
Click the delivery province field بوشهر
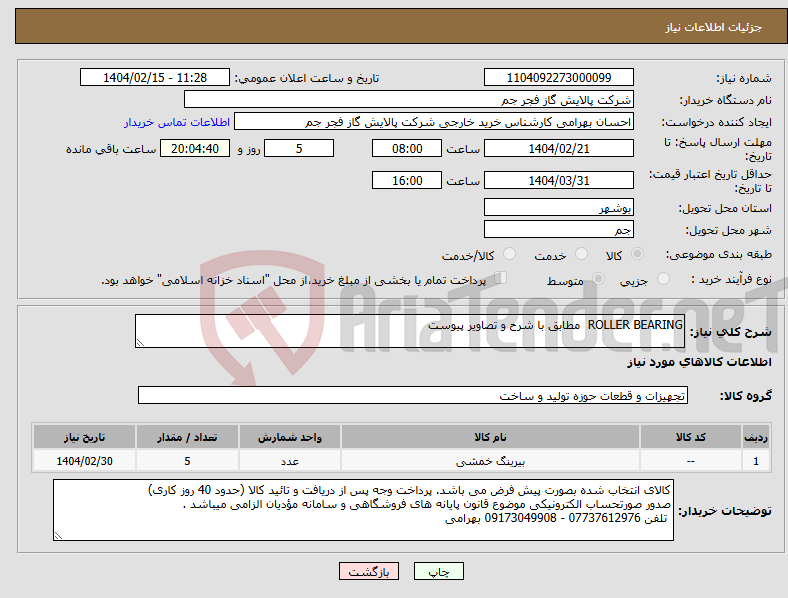pyautogui.click(x=558, y=208)
